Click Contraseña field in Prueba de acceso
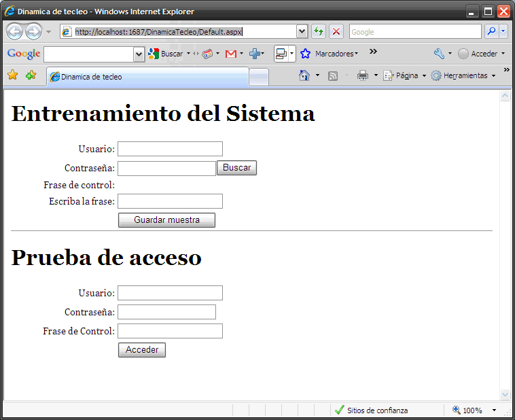The width and height of the screenshot is (515, 420). [x=166, y=312]
